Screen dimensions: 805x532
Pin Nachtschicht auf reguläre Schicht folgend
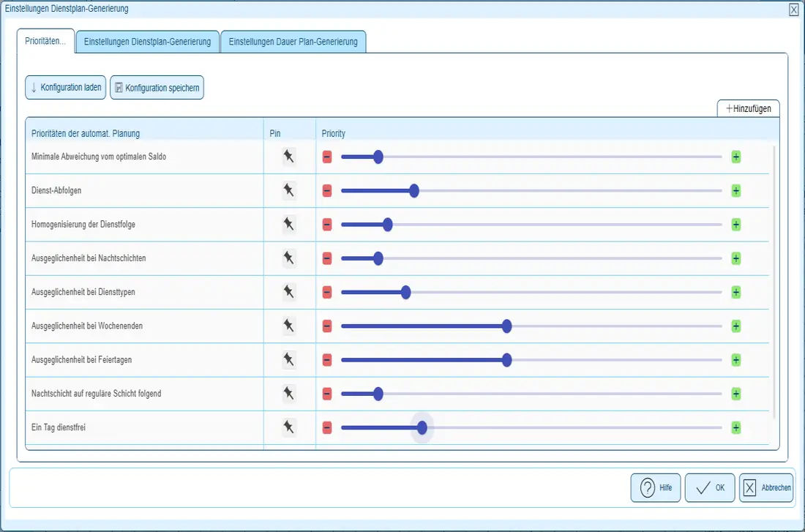tap(289, 394)
